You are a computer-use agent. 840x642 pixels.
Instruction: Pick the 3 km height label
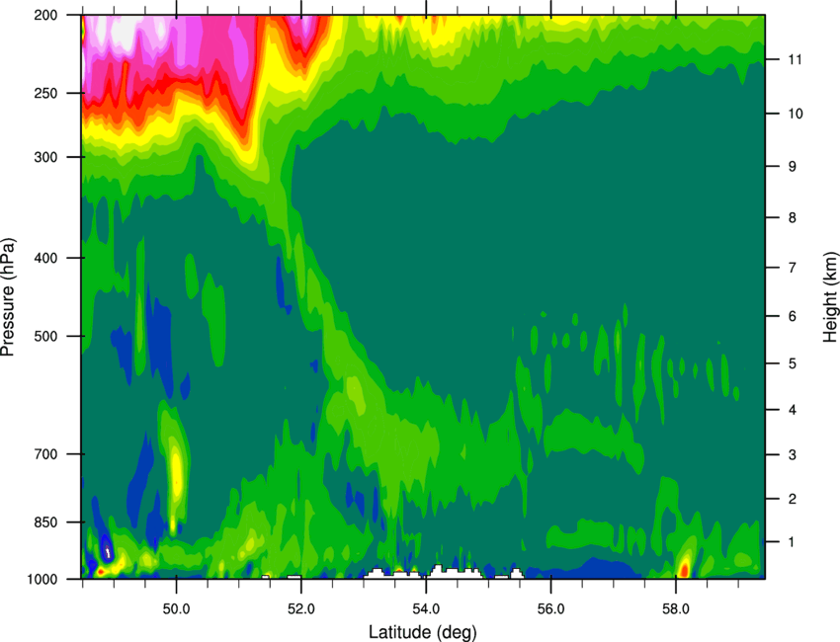[x=793, y=455]
